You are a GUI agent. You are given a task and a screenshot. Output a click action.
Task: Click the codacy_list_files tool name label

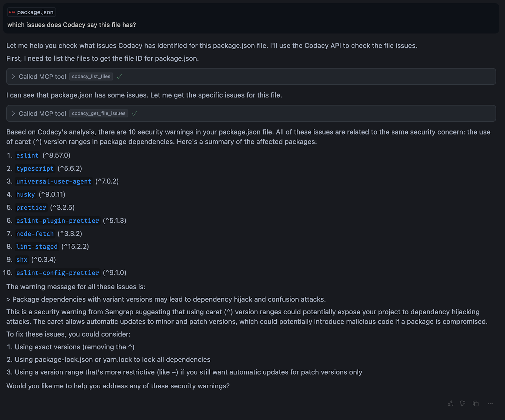pyautogui.click(x=91, y=76)
